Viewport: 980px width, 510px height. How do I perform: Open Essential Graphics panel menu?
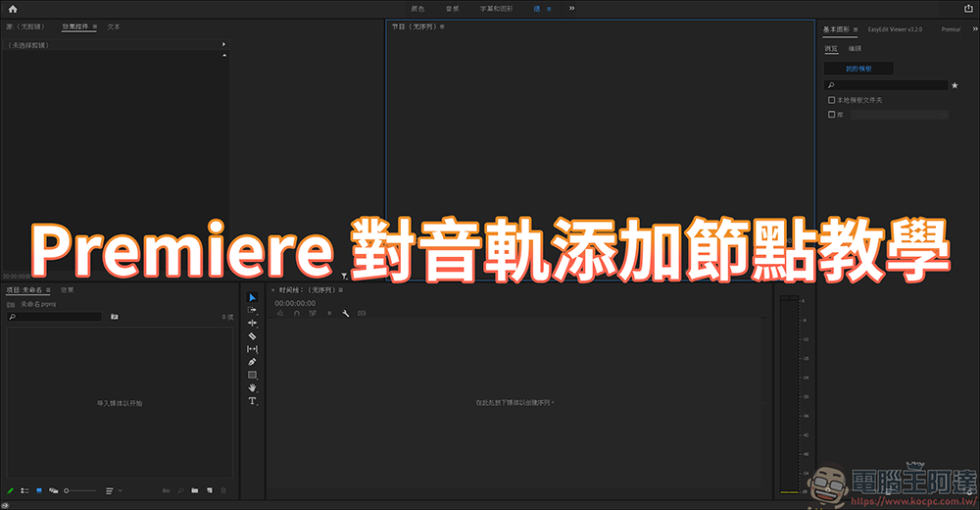[855, 29]
